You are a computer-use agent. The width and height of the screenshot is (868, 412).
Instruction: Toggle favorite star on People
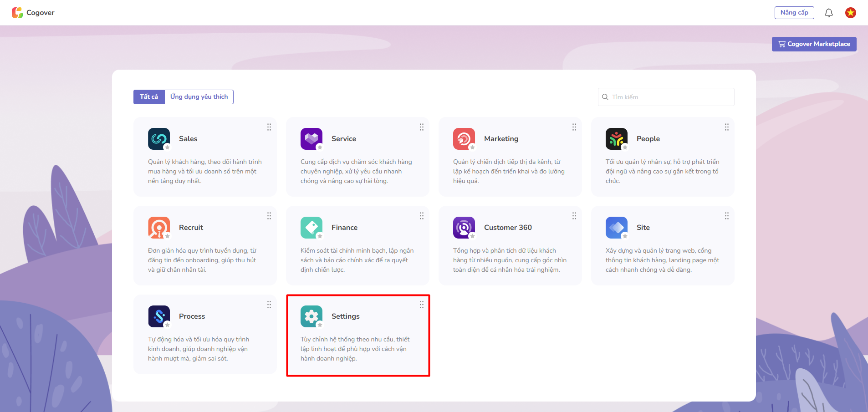pyautogui.click(x=625, y=147)
